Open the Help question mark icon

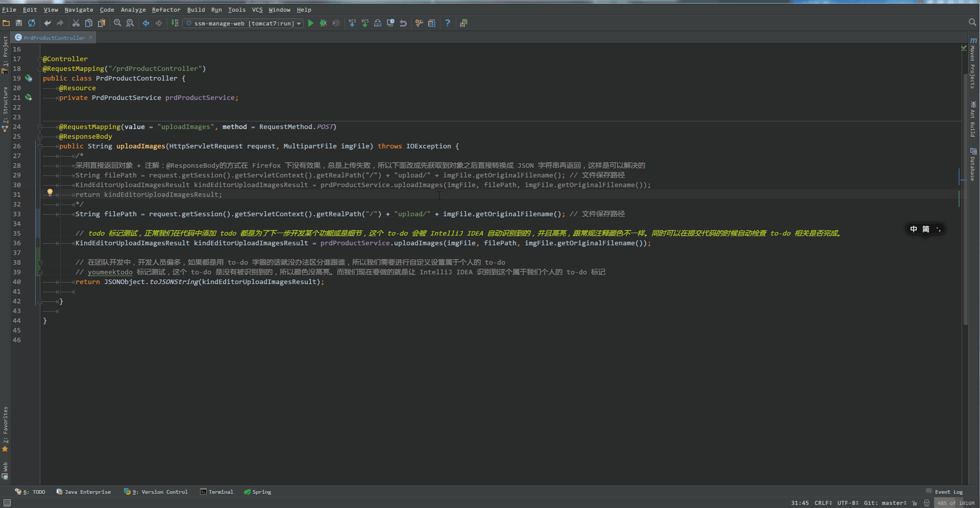click(x=448, y=23)
